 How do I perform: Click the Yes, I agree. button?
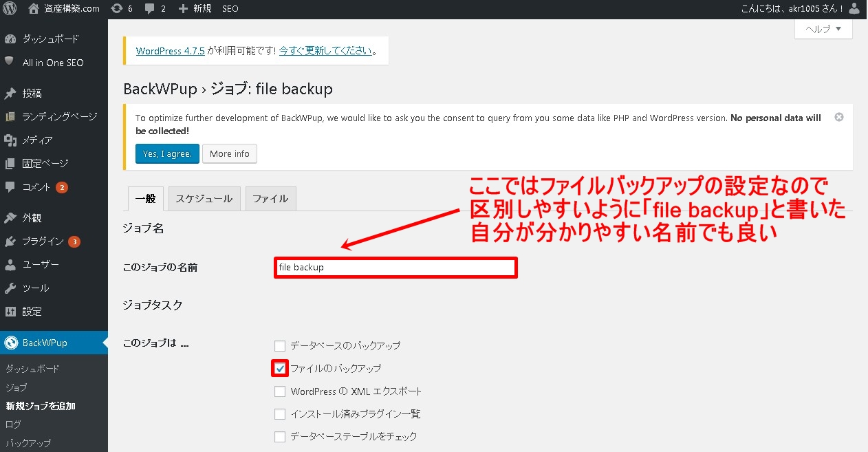point(167,153)
